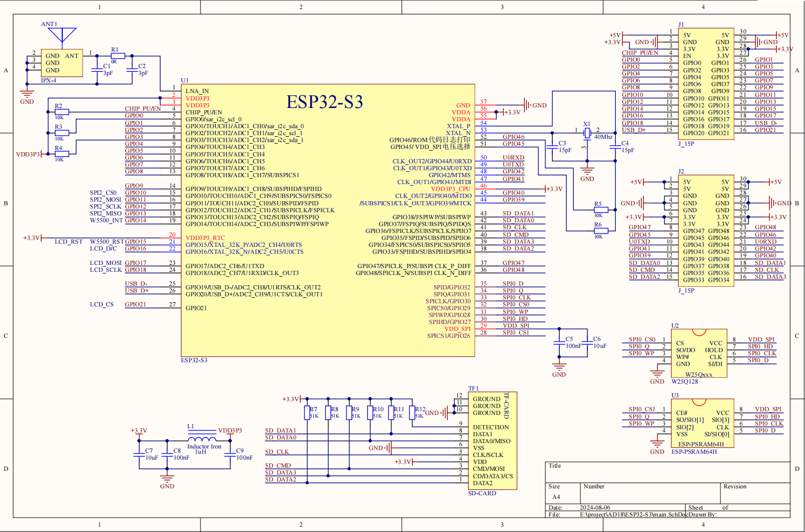Click the ESP32-S3 designator text below U1
This screenshot has height=532, width=805.
[194, 360]
